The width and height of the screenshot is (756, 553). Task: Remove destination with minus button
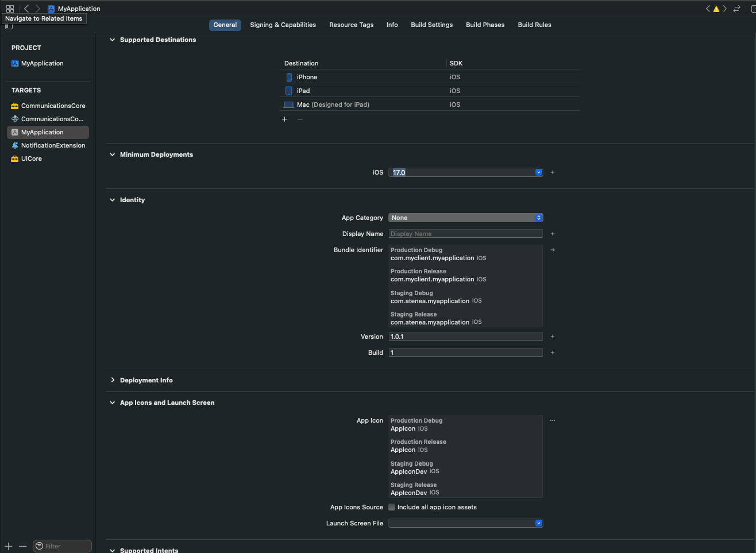[300, 119]
